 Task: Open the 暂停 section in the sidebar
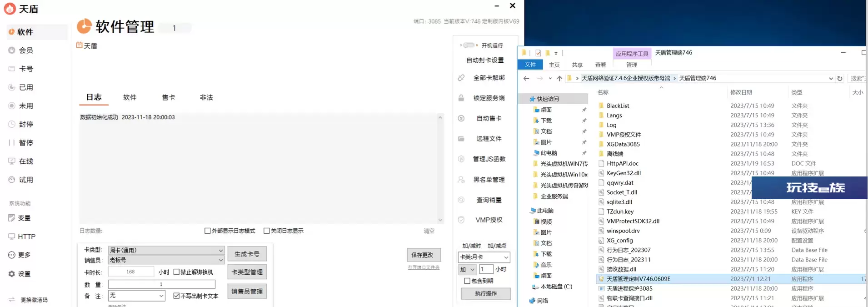(x=26, y=143)
